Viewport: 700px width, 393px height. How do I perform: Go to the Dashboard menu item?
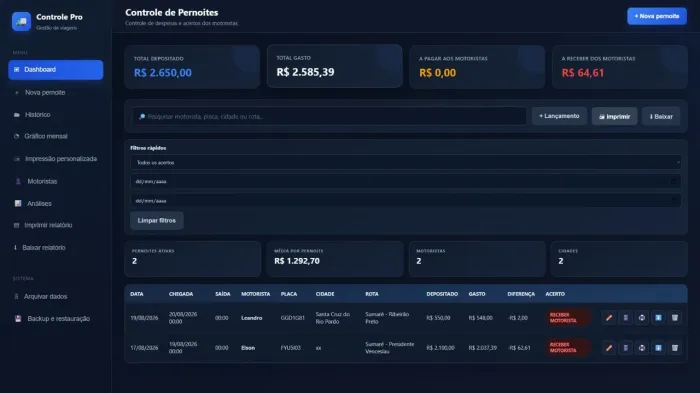point(55,70)
